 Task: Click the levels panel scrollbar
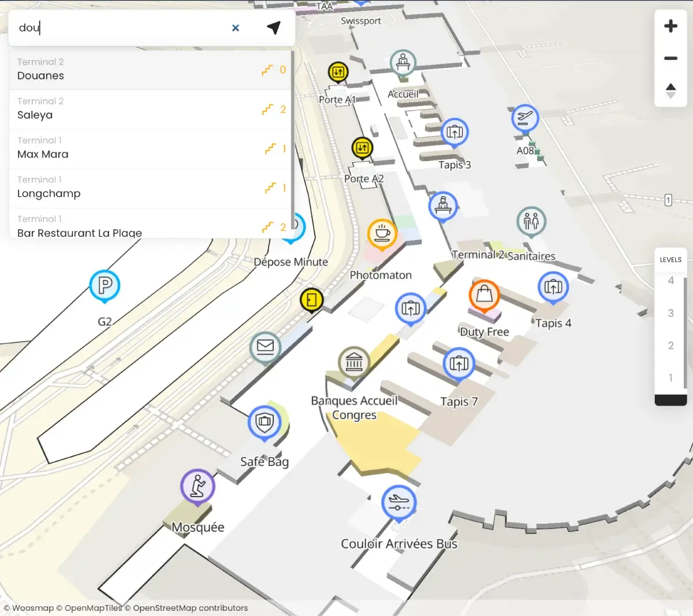tap(685, 333)
